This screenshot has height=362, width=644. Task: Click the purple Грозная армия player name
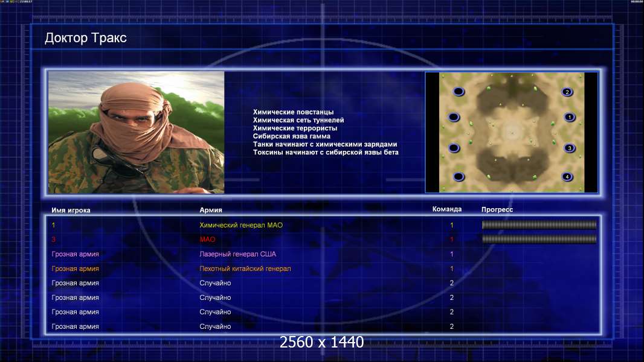[75, 254]
